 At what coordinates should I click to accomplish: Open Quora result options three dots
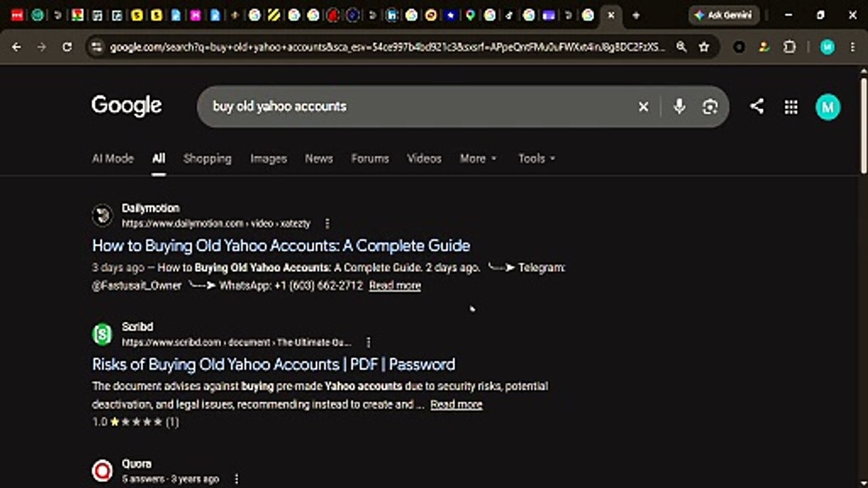pyautogui.click(x=236, y=479)
